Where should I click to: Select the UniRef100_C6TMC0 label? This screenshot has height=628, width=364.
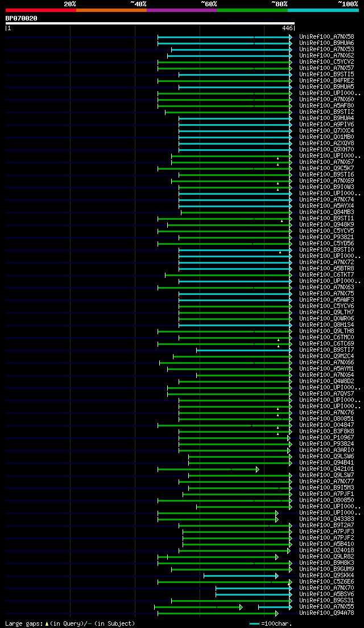click(326, 337)
